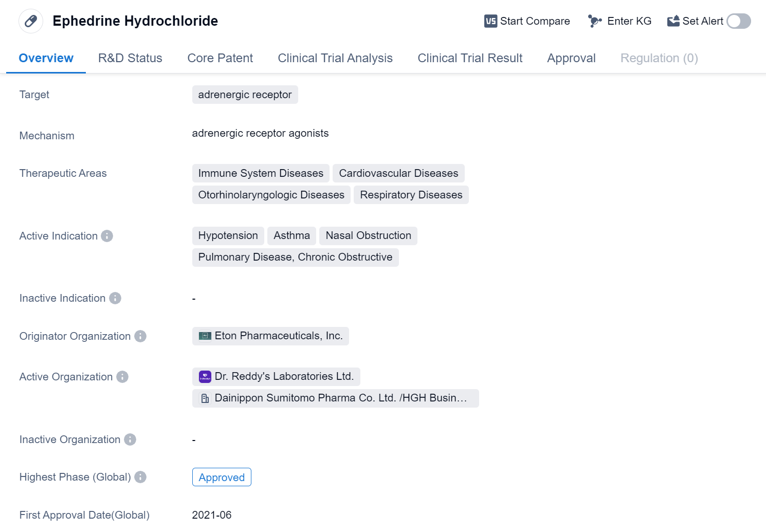
Task: Click info icon next to Active Indication
Action: pos(107,236)
